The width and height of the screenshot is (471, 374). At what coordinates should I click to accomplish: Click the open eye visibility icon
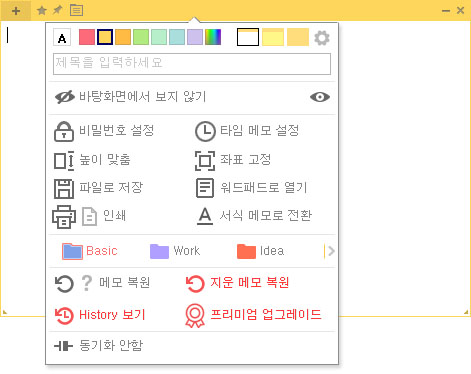click(x=320, y=97)
